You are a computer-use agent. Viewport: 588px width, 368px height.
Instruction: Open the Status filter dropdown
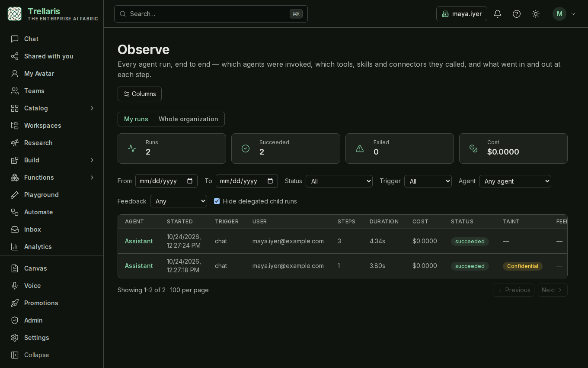[x=339, y=181]
